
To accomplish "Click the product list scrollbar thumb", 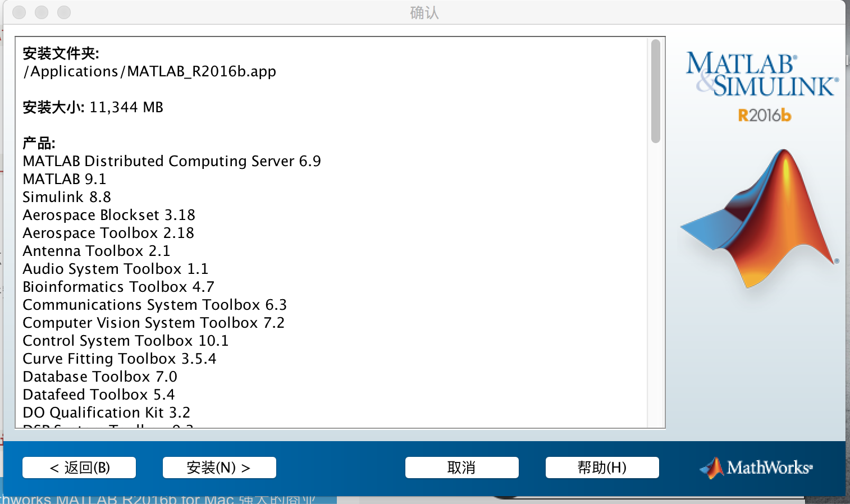I will [655, 91].
